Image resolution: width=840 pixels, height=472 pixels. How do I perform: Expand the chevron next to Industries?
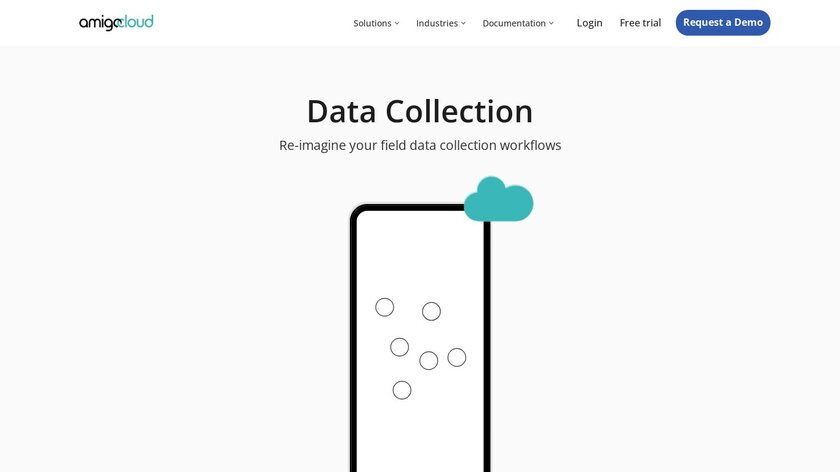(x=463, y=23)
